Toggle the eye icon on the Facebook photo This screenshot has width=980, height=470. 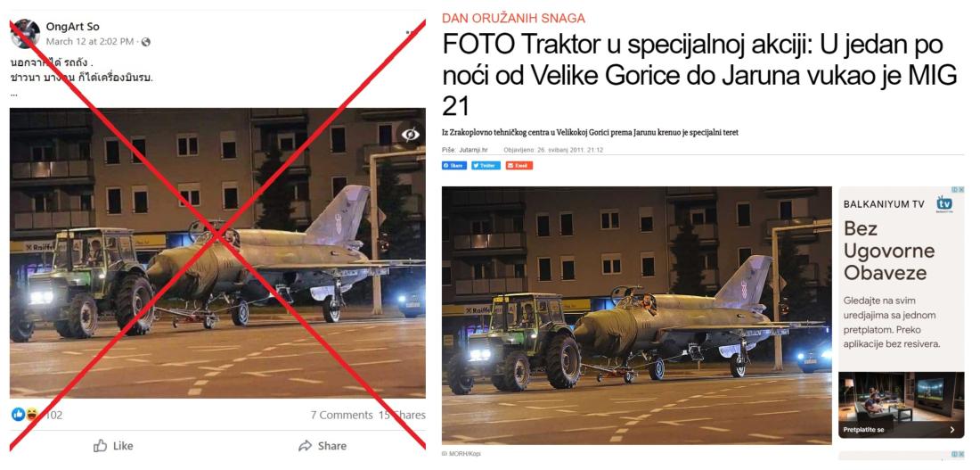click(x=410, y=134)
